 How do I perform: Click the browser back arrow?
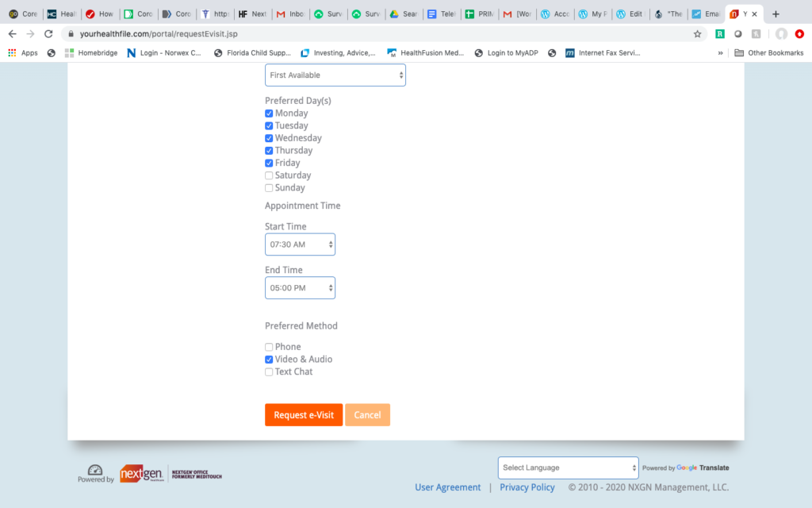click(x=12, y=34)
